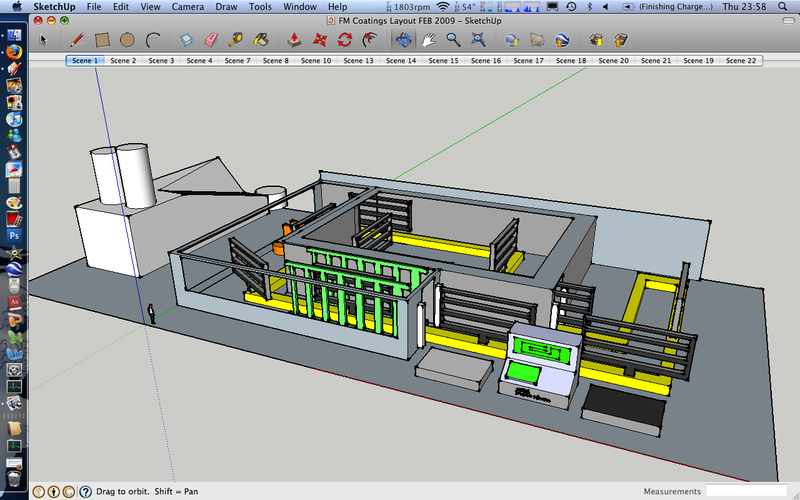Click the Zoom magnifier tool
This screenshot has width=800, height=500.
pyautogui.click(x=453, y=40)
